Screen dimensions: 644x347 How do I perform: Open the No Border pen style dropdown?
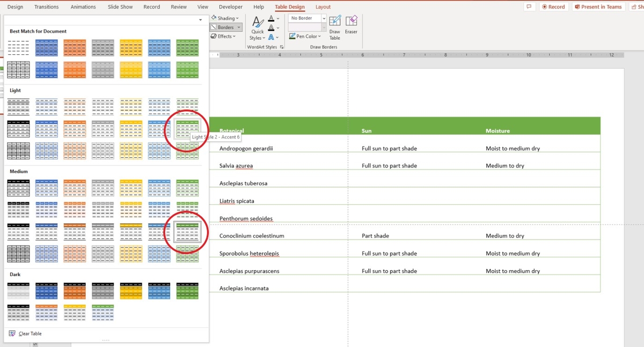pyautogui.click(x=324, y=18)
